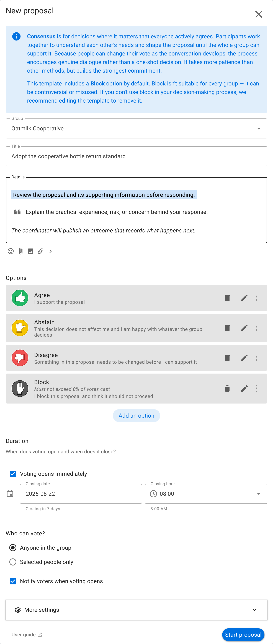
Task: Delete the Block option
Action: [x=227, y=388]
